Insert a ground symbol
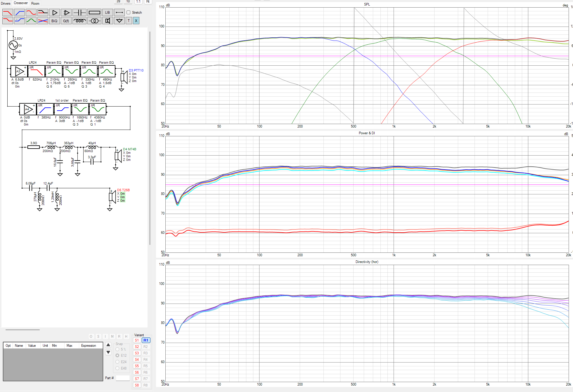Screen dimensions: 573x392 click(119, 21)
